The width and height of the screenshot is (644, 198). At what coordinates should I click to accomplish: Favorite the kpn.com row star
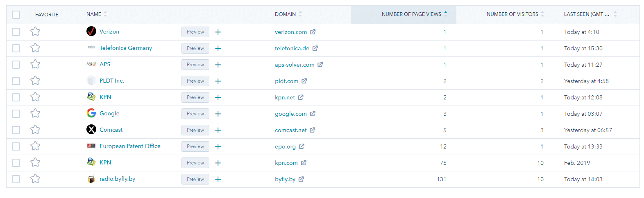35,162
